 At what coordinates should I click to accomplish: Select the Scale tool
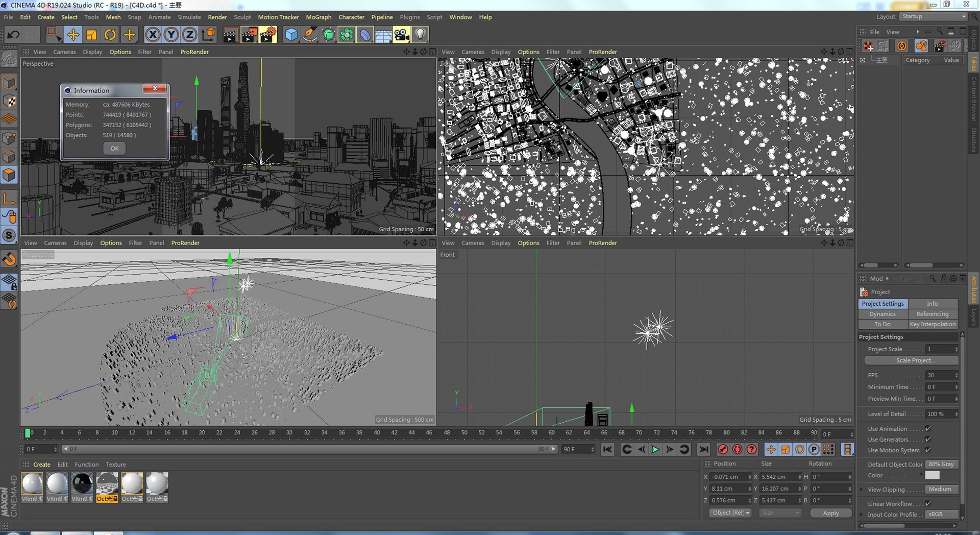click(91, 35)
